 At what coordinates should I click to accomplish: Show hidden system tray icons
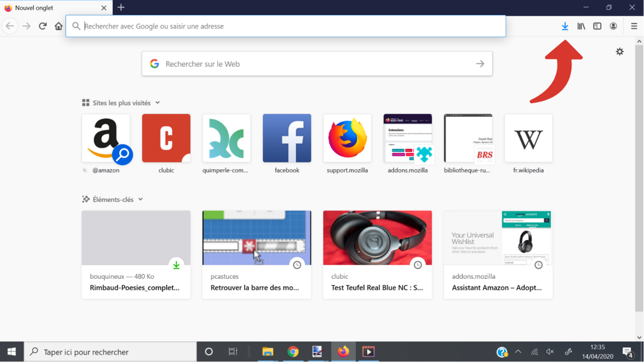[518, 352]
